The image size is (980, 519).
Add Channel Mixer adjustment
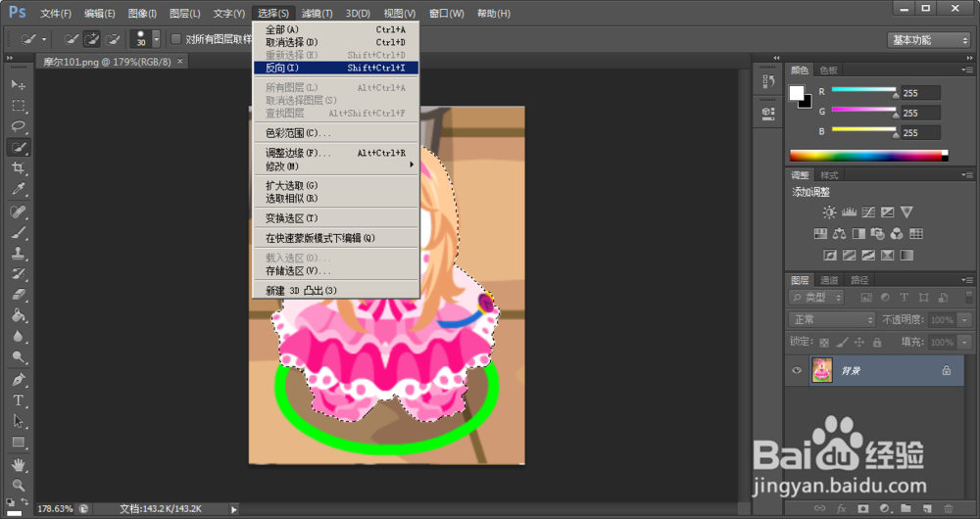897,234
